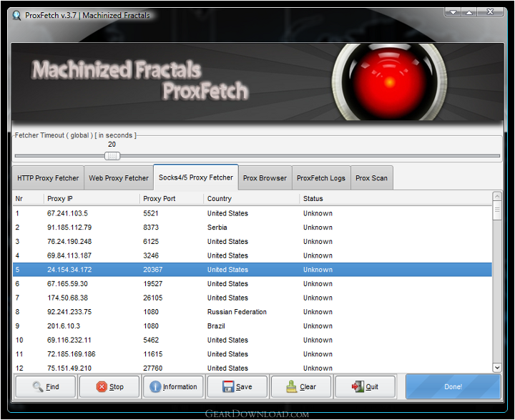Select proxy IP 67.241.103.5
Image resolution: width=515 pixels, height=420 pixels.
click(67, 213)
